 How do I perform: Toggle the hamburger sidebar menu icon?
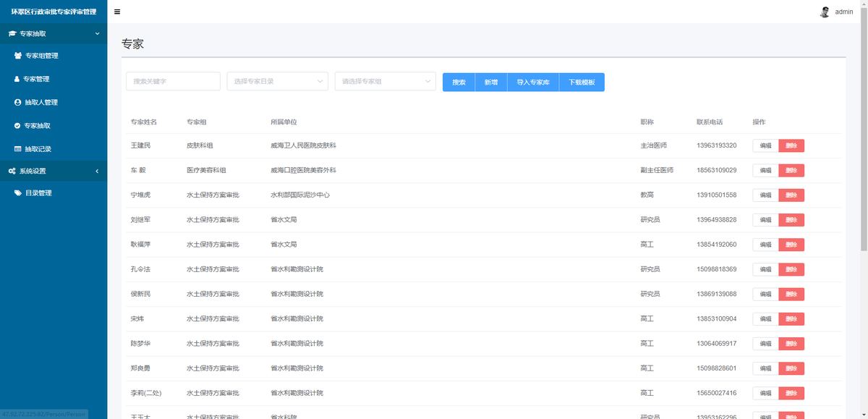(117, 12)
